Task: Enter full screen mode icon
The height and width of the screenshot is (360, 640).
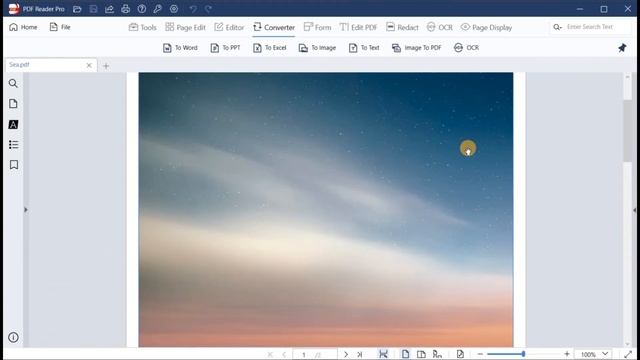Action: 628,354
